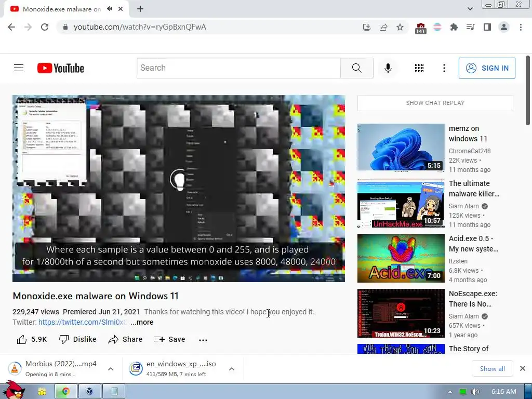Reload the YouTube page

click(45, 27)
